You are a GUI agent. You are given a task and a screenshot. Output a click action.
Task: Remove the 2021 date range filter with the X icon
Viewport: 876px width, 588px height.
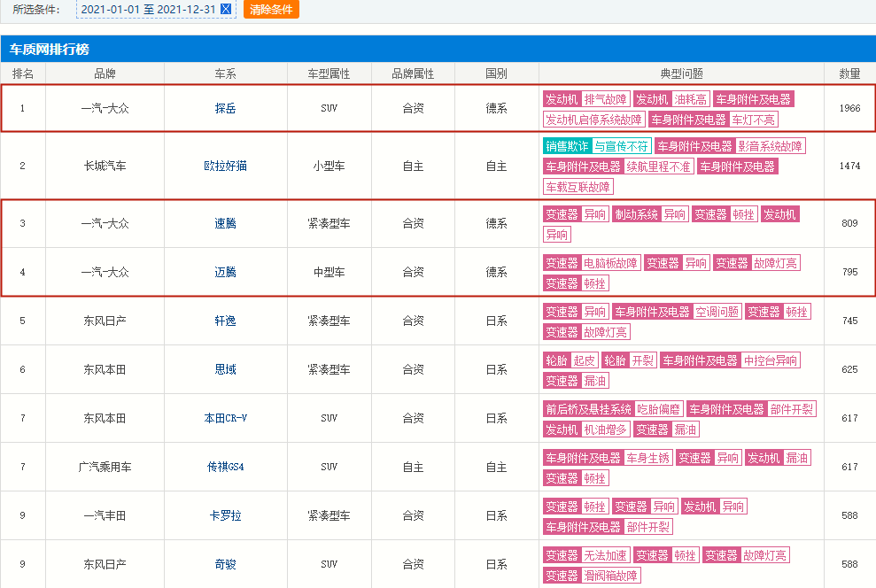coord(226,9)
